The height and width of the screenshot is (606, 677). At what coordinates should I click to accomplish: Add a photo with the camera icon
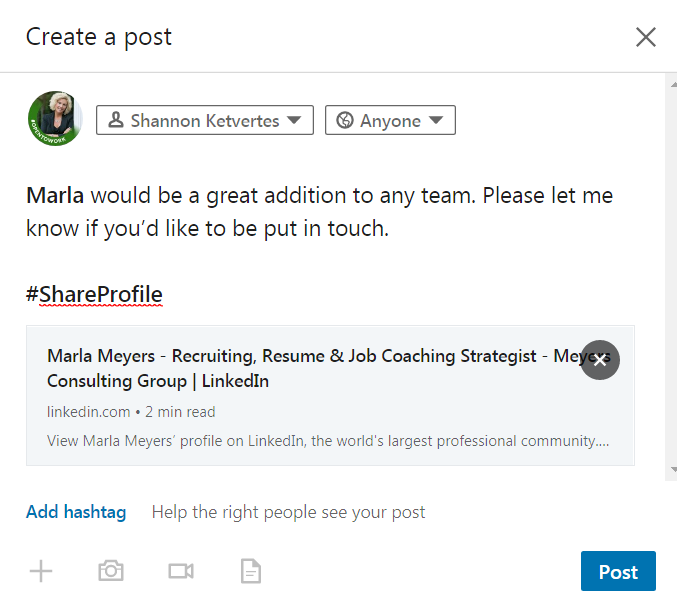(x=111, y=571)
